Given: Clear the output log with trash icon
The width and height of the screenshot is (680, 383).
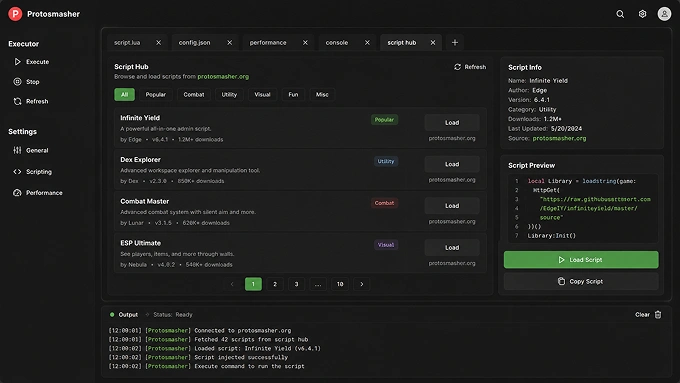Looking at the screenshot, I should click(x=658, y=315).
